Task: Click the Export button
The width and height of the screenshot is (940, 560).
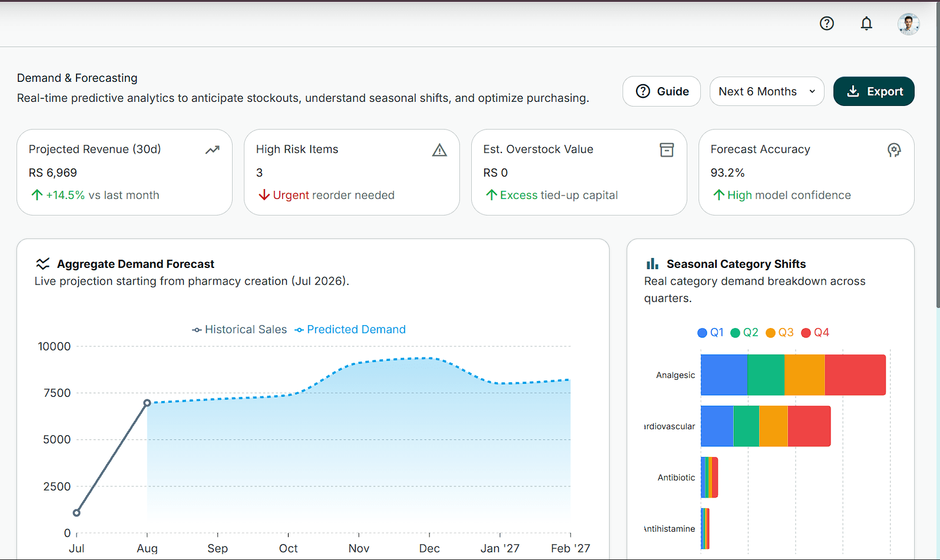Action: click(873, 91)
